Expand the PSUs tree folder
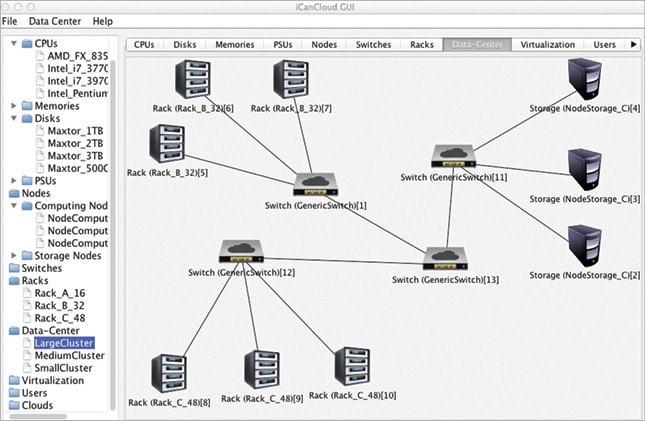The height and width of the screenshot is (421, 645). pyautogui.click(x=14, y=181)
